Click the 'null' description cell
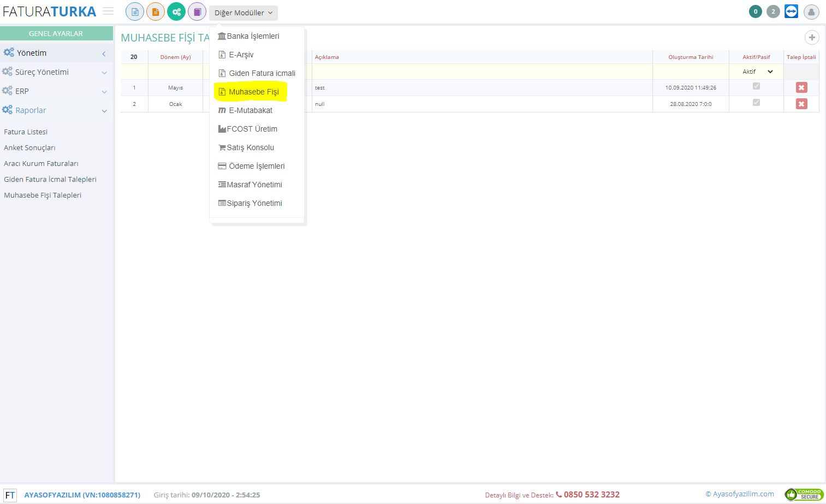Image resolution: width=826 pixels, height=504 pixels. (x=482, y=104)
